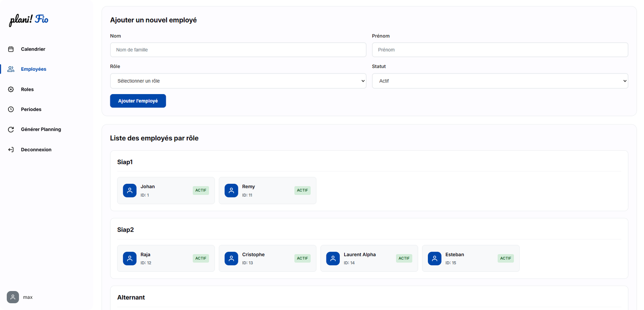Click the ACTIF badge on Remy's card
Viewport: 644px width, 310px height.
(302, 191)
